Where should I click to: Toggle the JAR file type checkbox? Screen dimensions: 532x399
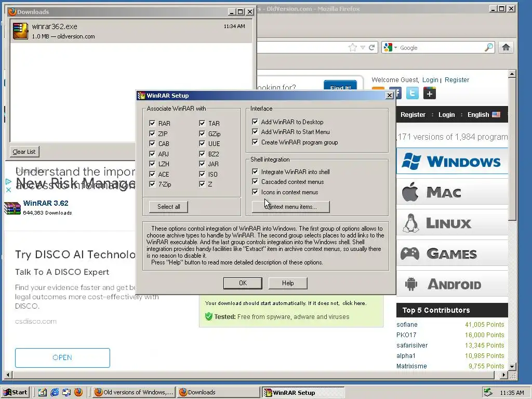202,164
